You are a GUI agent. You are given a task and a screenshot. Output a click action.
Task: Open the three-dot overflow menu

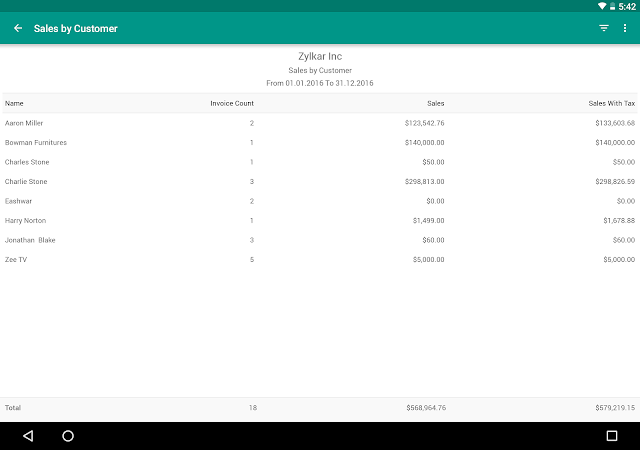coord(625,28)
